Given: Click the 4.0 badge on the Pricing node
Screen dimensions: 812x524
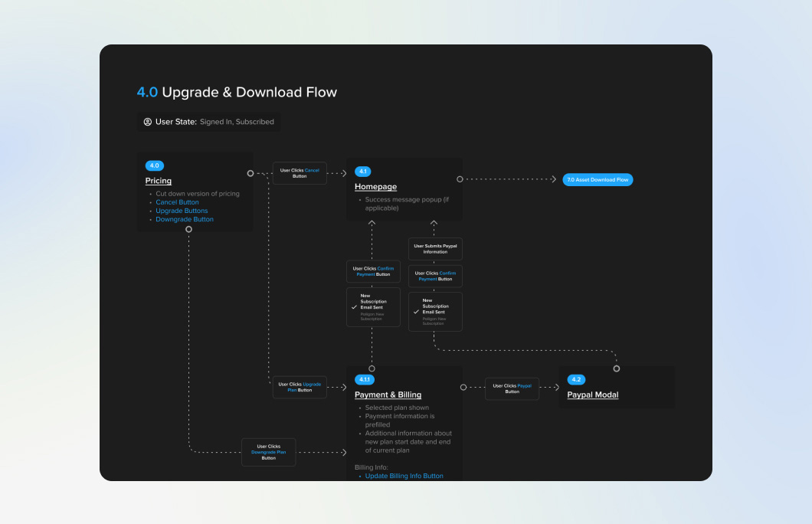Looking at the screenshot, I should pos(154,165).
